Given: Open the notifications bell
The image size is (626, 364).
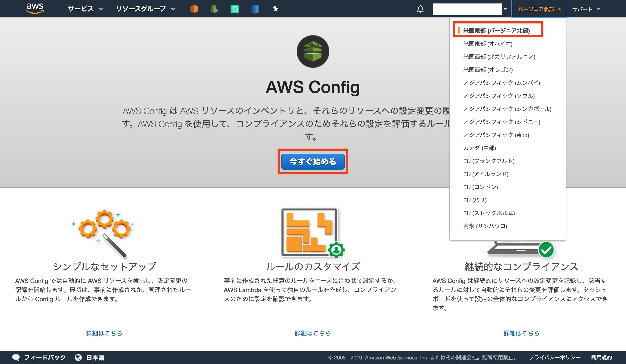Looking at the screenshot, I should pyautogui.click(x=420, y=9).
